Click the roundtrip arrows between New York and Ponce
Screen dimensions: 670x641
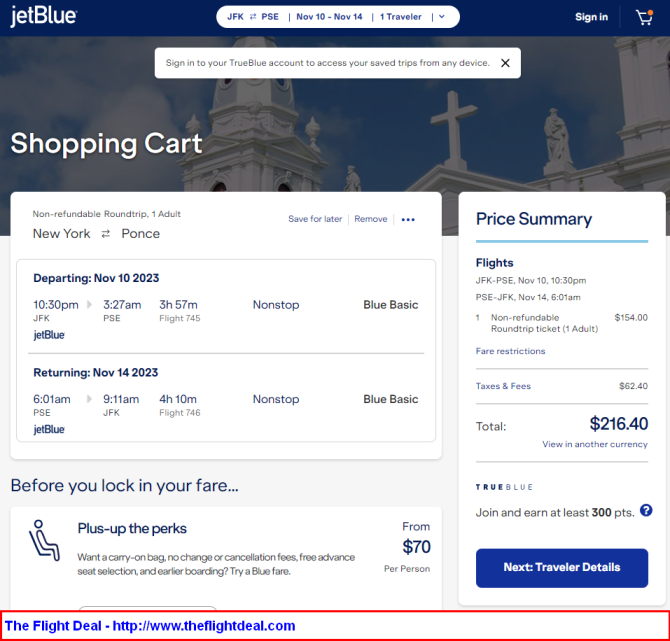coord(106,234)
